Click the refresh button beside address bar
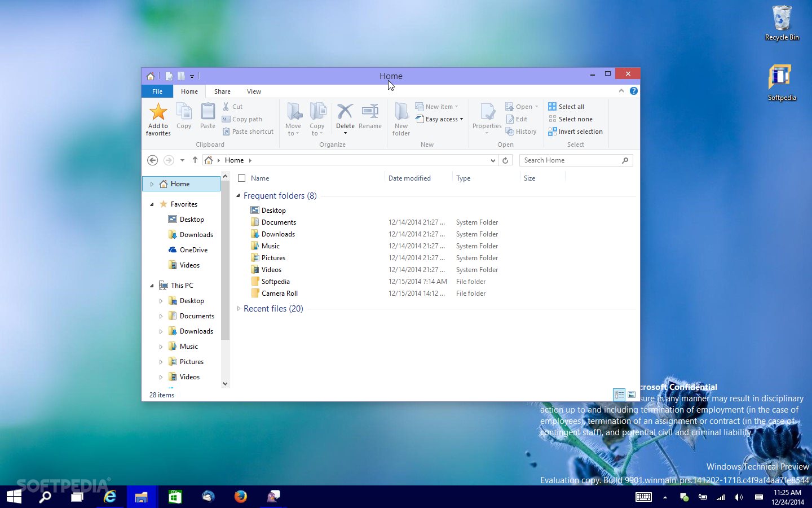 point(505,160)
